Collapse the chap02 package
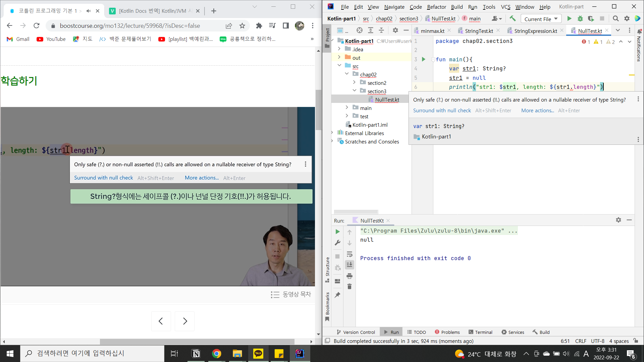 (347, 74)
